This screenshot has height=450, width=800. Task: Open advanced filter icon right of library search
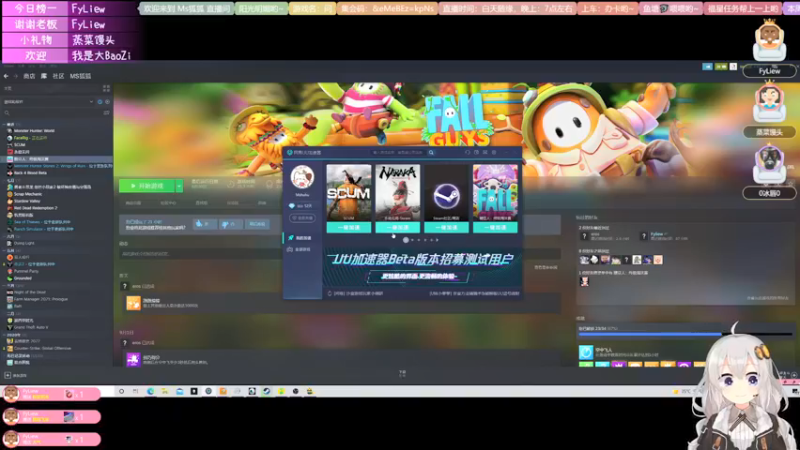coord(106,113)
